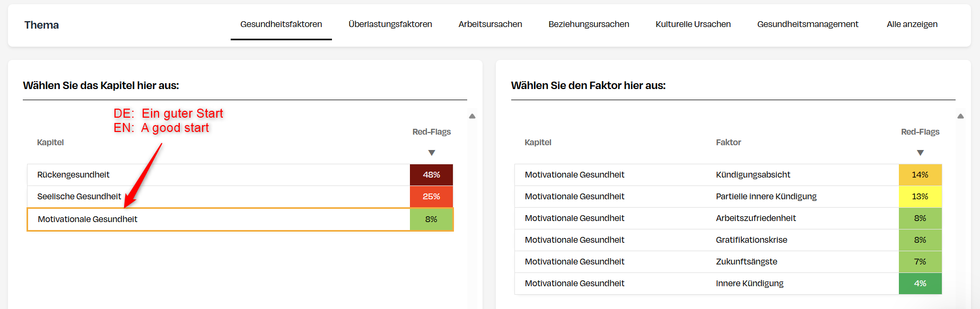Click the 48% red-flag cell

[x=431, y=175]
